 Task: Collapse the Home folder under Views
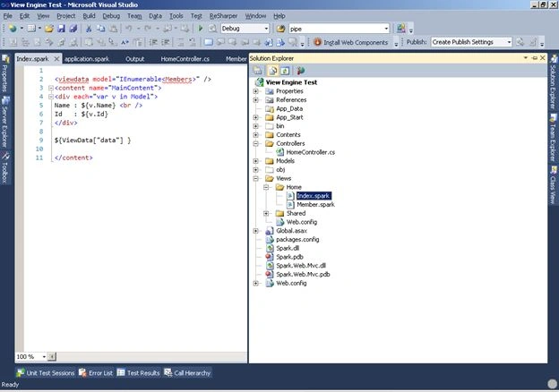click(x=266, y=187)
